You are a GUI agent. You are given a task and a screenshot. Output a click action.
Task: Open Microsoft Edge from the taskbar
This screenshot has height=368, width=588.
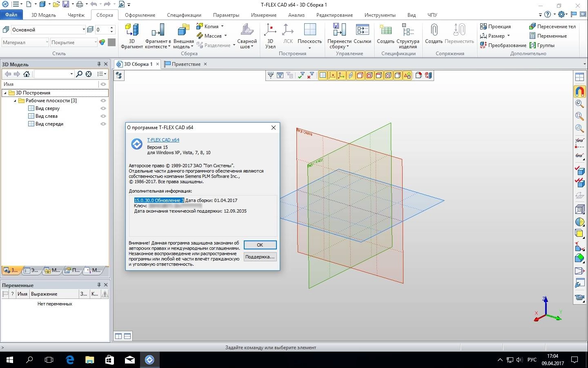pyautogui.click(x=70, y=360)
